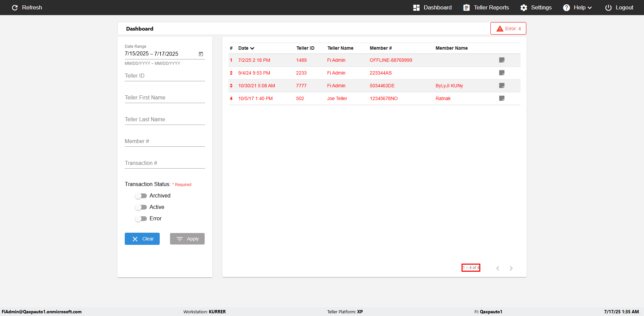Click teller ID 1489 cell
This screenshot has width=644, height=316.
point(301,60)
